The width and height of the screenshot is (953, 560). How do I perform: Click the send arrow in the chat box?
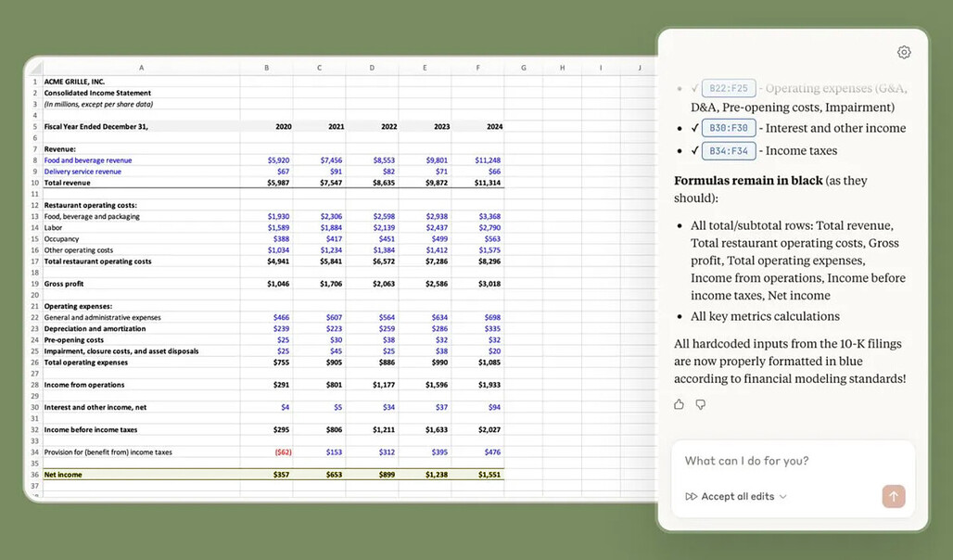[x=893, y=496]
